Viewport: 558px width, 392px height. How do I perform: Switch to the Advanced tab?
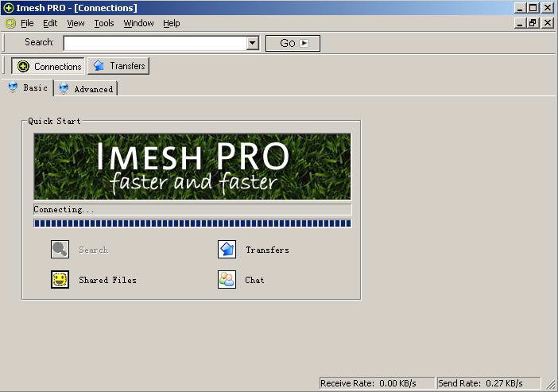[x=86, y=89]
